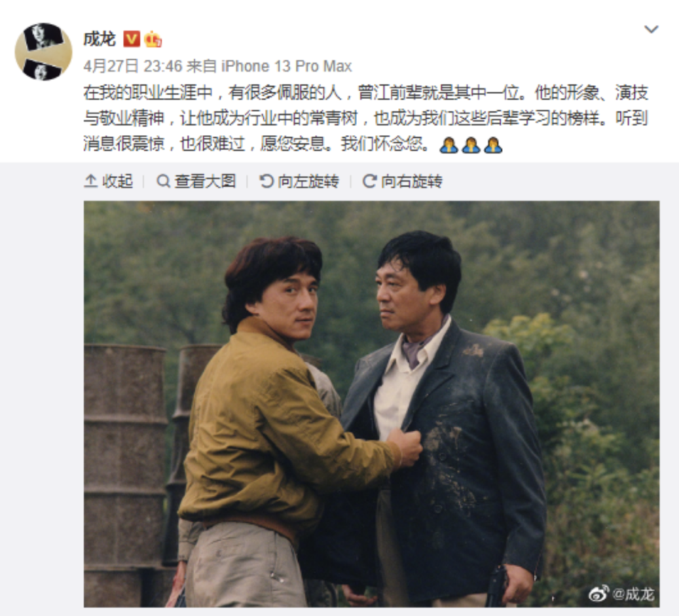Click the last praying emoji in post
This screenshot has height=616, width=679.
point(493,145)
